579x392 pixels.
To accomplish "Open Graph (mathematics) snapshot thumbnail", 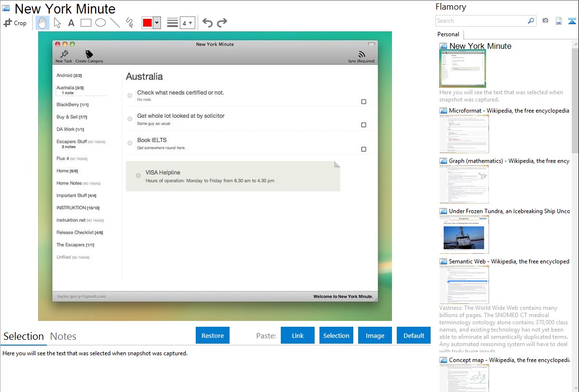I will [464, 184].
